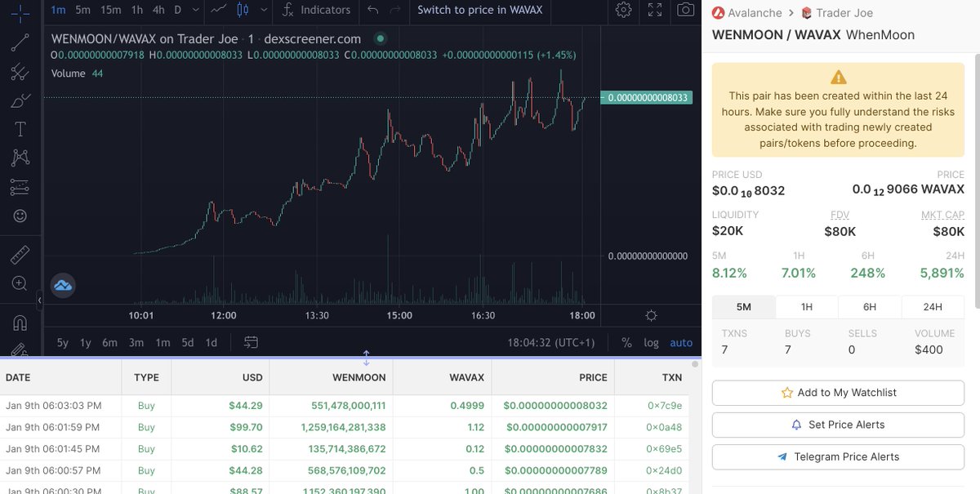The image size is (980, 494).
Task: Open the Fibonacci/pitchfork tool
Action: 20,72
